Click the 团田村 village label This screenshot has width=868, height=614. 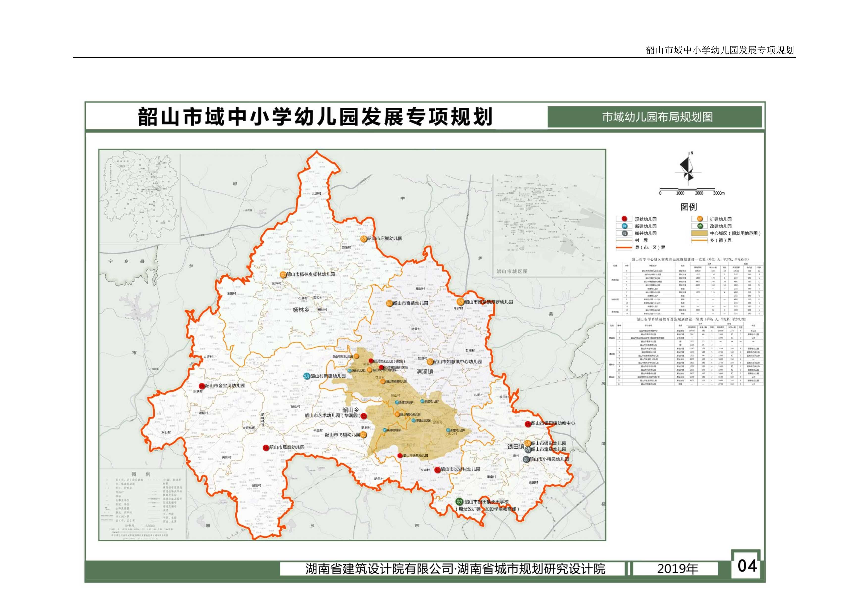click(231, 293)
